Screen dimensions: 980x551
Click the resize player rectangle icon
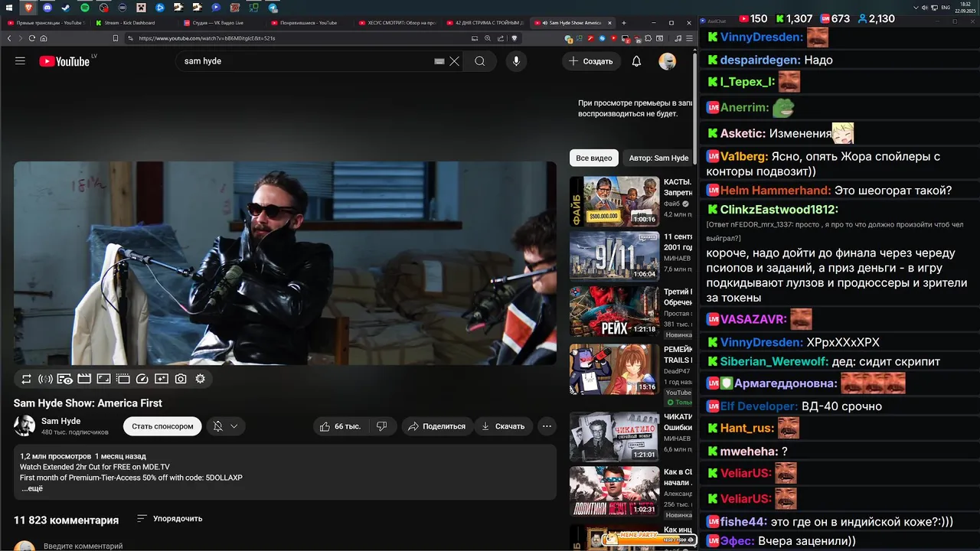click(x=103, y=379)
